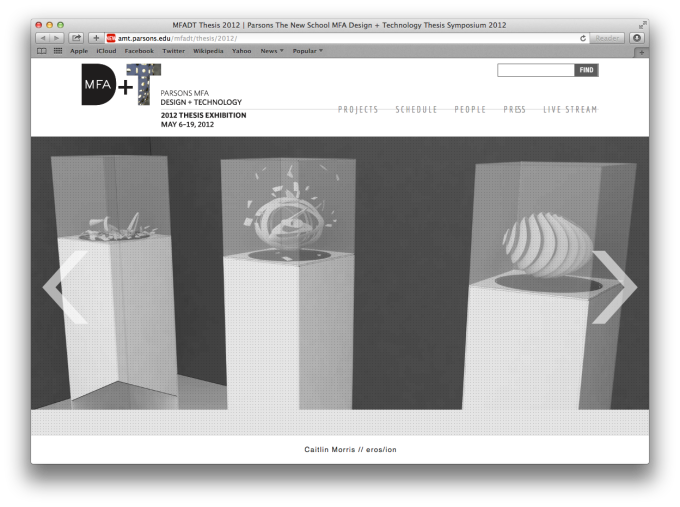Add bookmark with the plus button
Viewport: 680px width, 507px height.
(96, 38)
